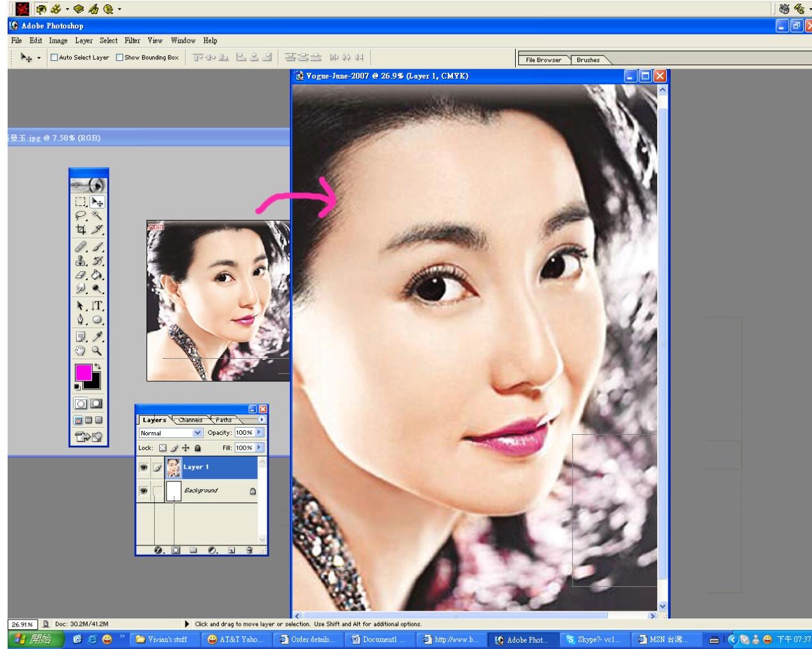Toggle lock transparent pixels
The image size is (812, 649).
pyautogui.click(x=163, y=448)
